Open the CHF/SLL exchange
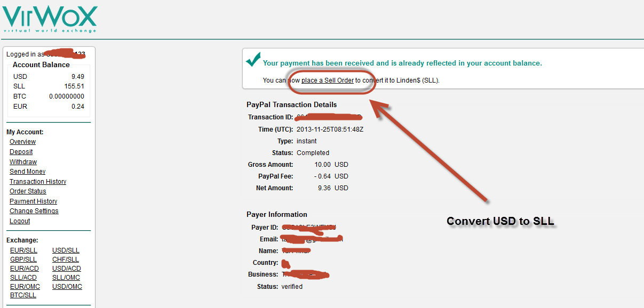The image size is (644, 308). pyautogui.click(x=66, y=260)
